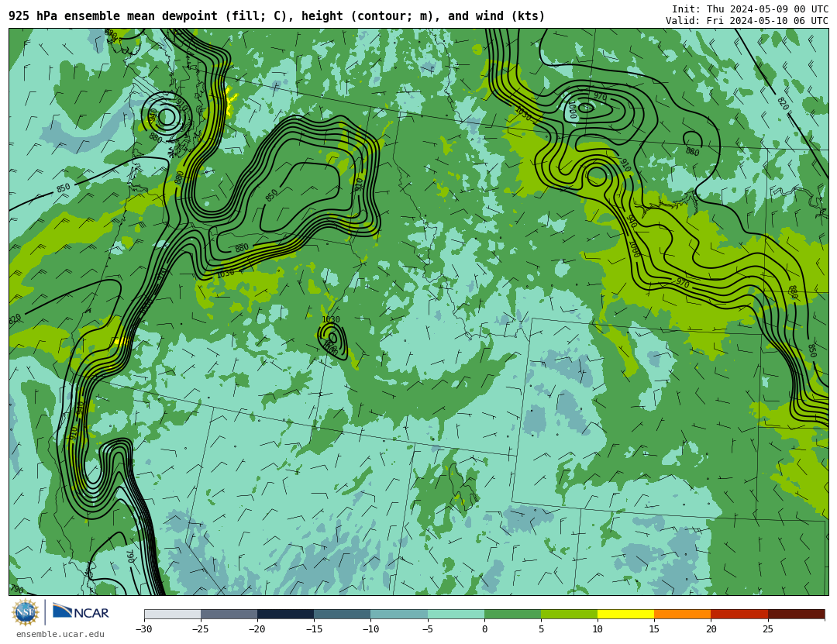Pick the yellow 10 to 15 colorbar segment
837x644 pixels.
pyautogui.click(x=626, y=615)
